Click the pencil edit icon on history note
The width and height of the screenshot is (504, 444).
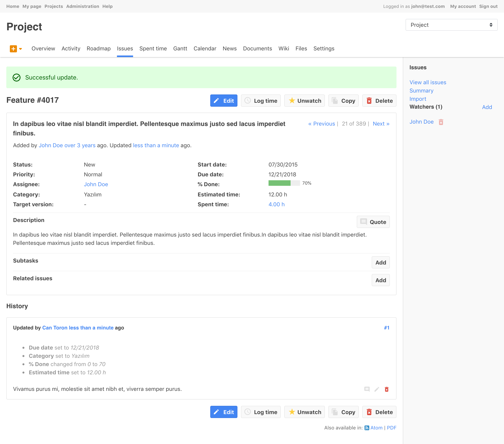tap(377, 389)
